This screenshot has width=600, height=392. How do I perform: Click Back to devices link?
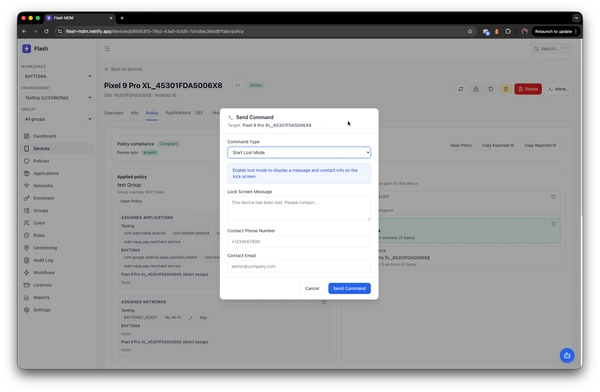click(123, 69)
